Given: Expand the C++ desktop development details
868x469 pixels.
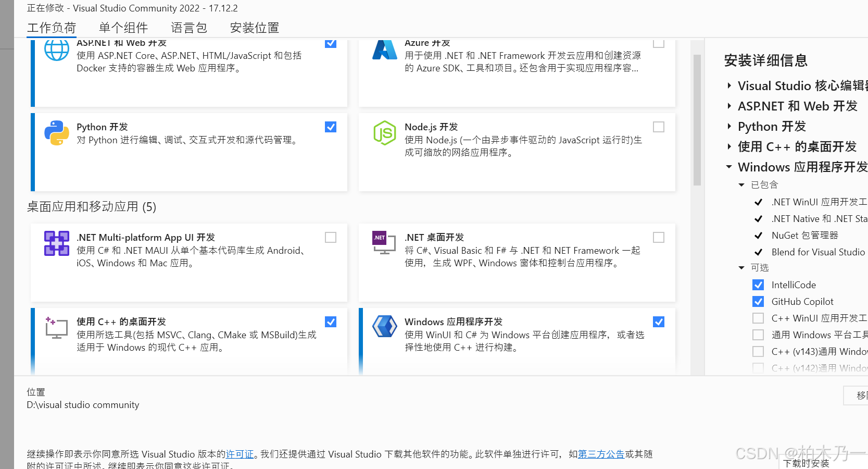Looking at the screenshot, I should [729, 146].
